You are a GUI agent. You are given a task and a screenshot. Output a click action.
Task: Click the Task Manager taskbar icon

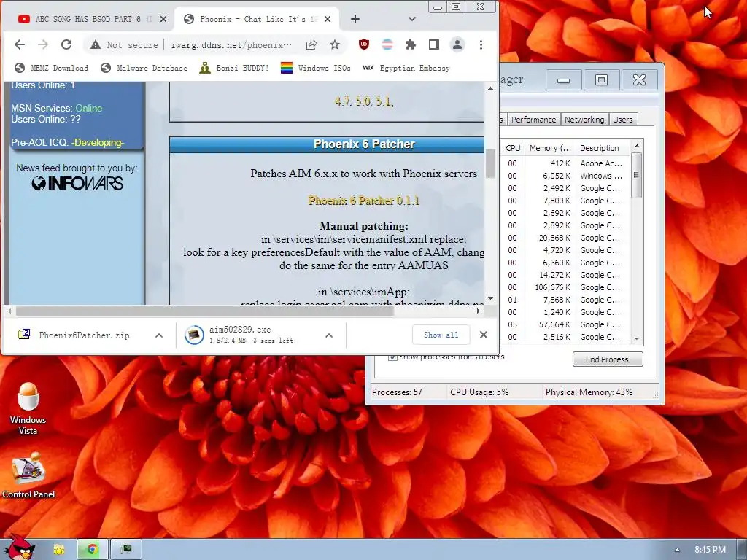(x=125, y=550)
